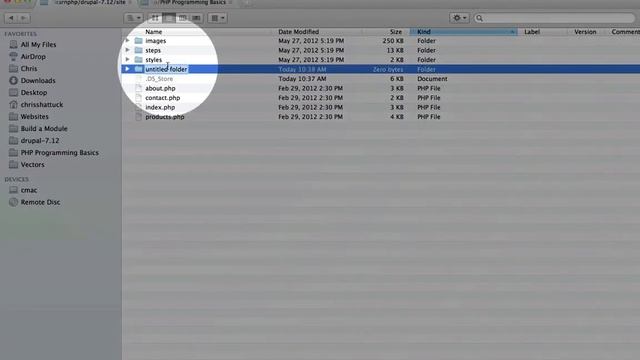Switch to icon view

click(x=155, y=18)
